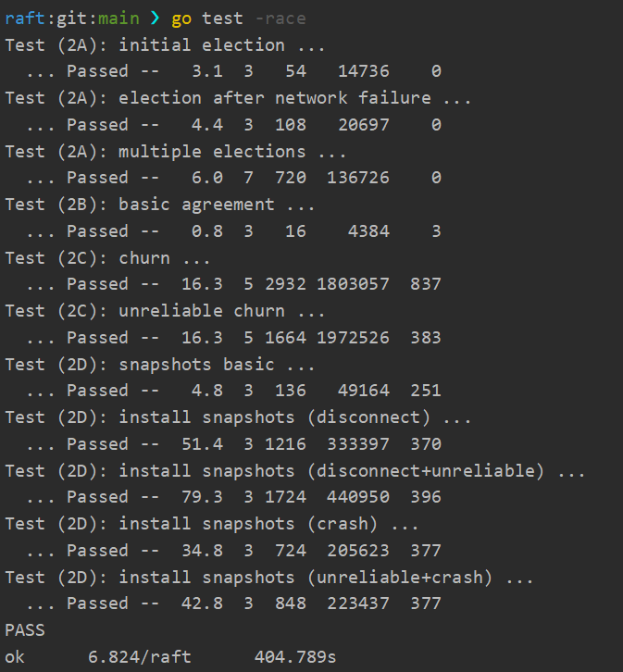Click the 404.789s total time

294,657
